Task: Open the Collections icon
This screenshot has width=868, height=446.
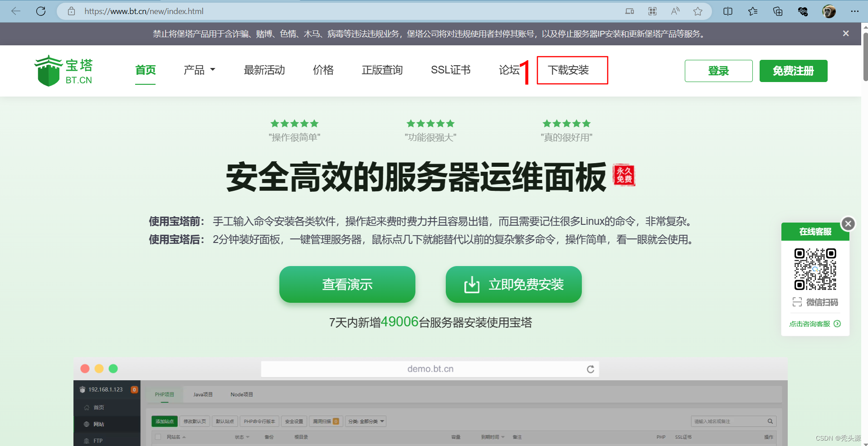Action: pos(778,11)
